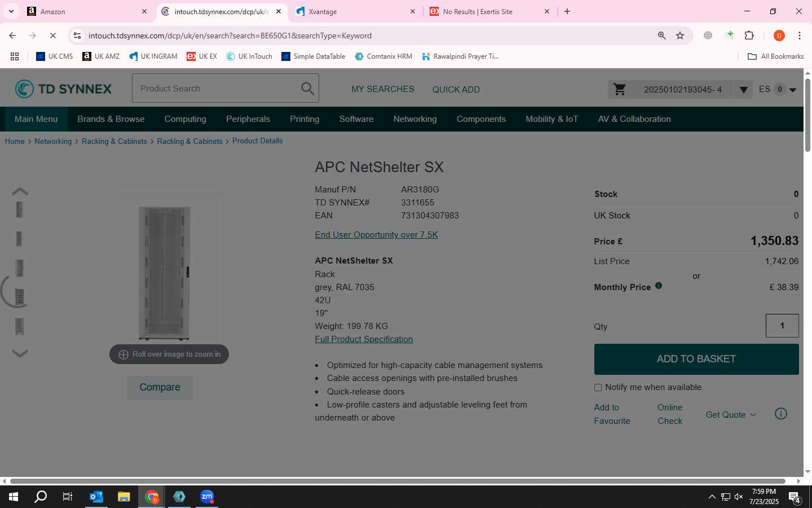This screenshot has height=508, width=812.
Task: Click the Qty input field
Action: tap(782, 326)
